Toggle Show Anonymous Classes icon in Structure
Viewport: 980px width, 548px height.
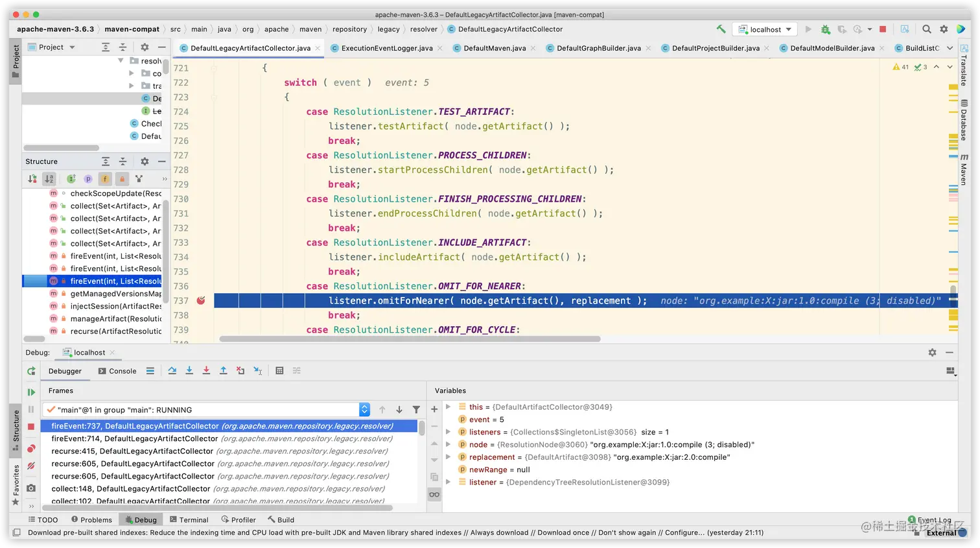point(139,179)
